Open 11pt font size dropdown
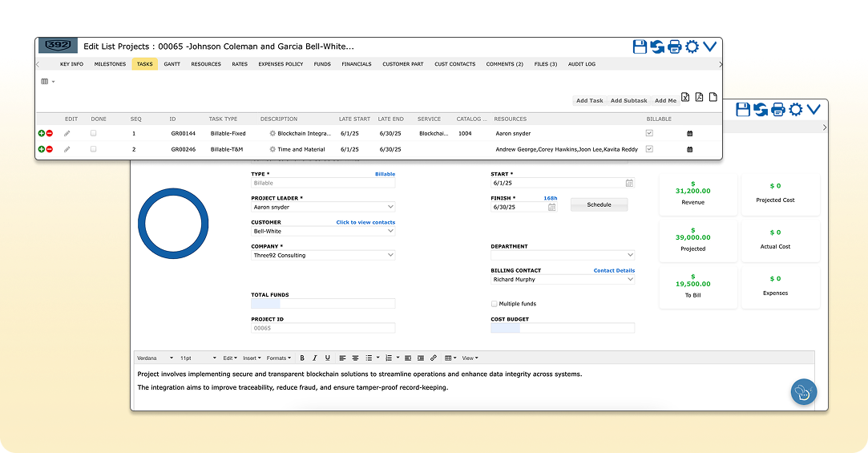Image resolution: width=868 pixels, height=453 pixels. (x=198, y=358)
